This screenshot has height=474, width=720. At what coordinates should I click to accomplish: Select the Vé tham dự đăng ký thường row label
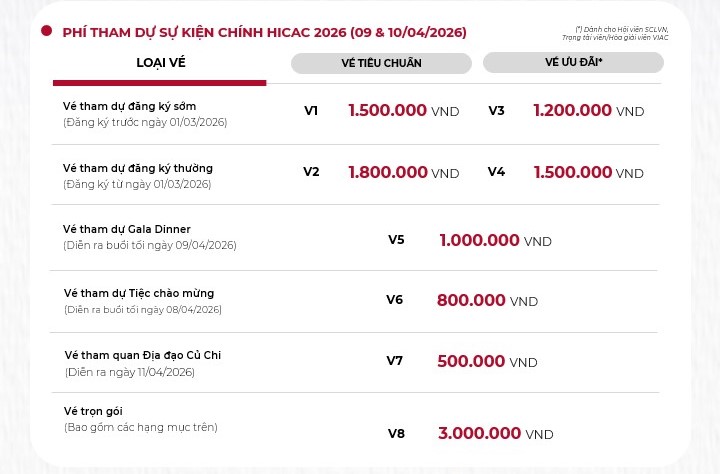pos(138,168)
